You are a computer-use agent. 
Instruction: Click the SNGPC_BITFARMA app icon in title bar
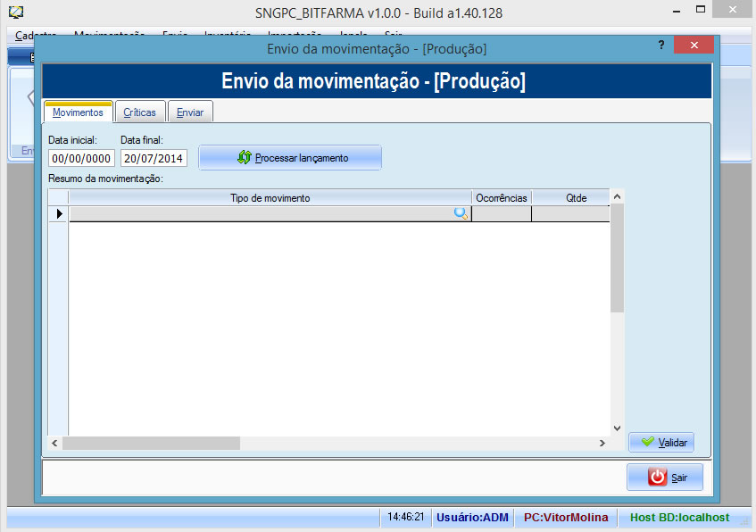pyautogui.click(x=16, y=12)
